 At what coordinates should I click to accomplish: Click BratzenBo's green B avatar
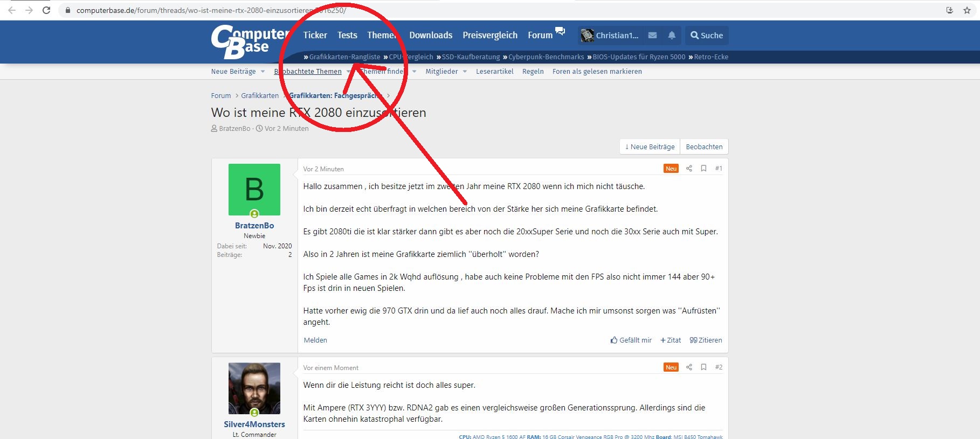click(254, 190)
